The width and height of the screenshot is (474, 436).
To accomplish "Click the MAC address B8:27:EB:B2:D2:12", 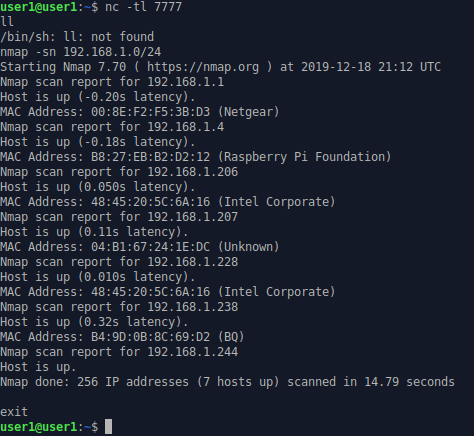I will coord(151,157).
